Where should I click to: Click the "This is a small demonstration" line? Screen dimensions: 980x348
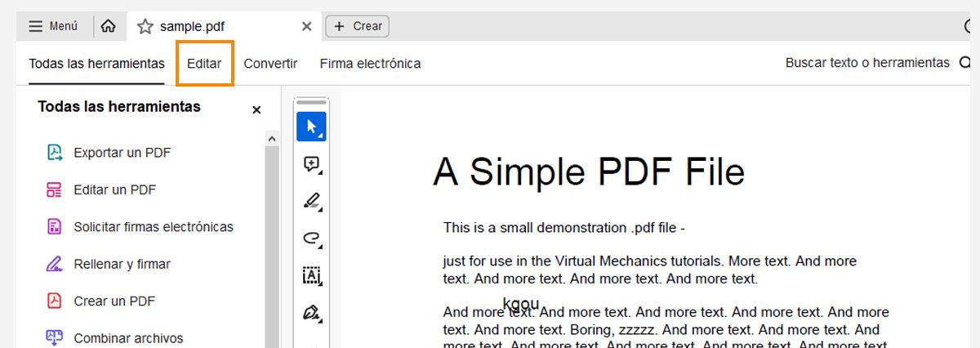point(564,228)
